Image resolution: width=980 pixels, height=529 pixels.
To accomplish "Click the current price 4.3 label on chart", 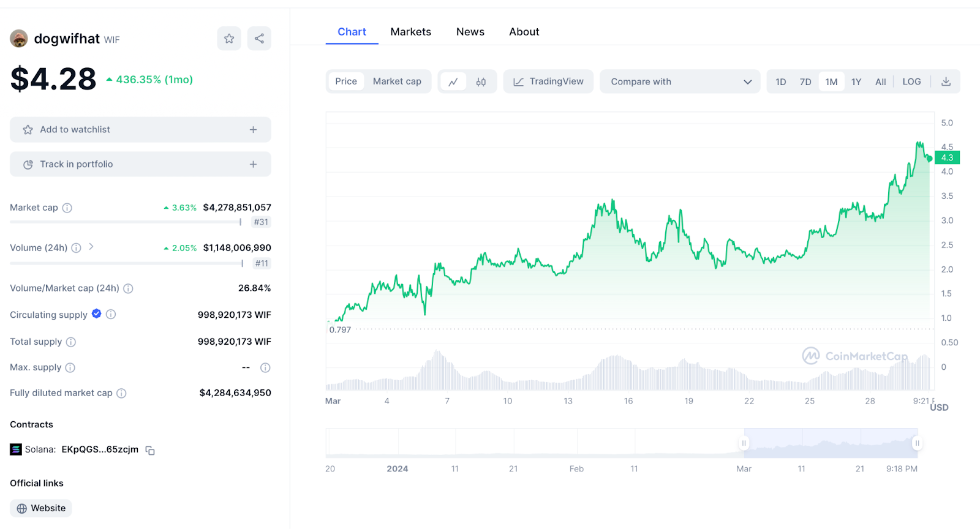I will tap(947, 158).
